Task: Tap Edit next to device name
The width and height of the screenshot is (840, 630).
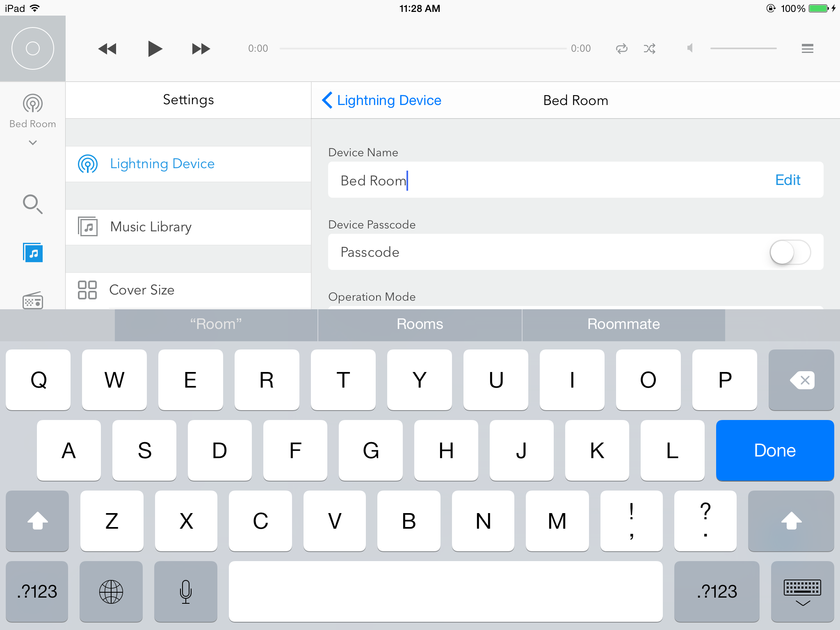Action: coord(787,180)
